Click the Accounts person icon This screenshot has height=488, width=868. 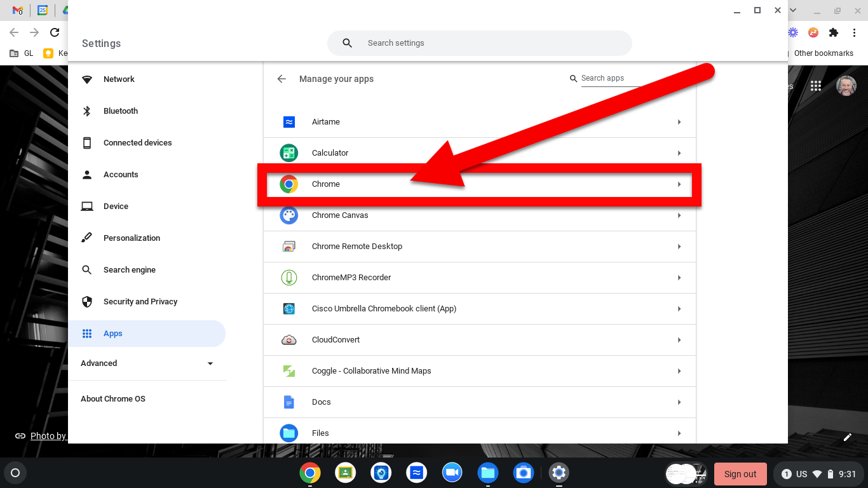pyautogui.click(x=87, y=175)
